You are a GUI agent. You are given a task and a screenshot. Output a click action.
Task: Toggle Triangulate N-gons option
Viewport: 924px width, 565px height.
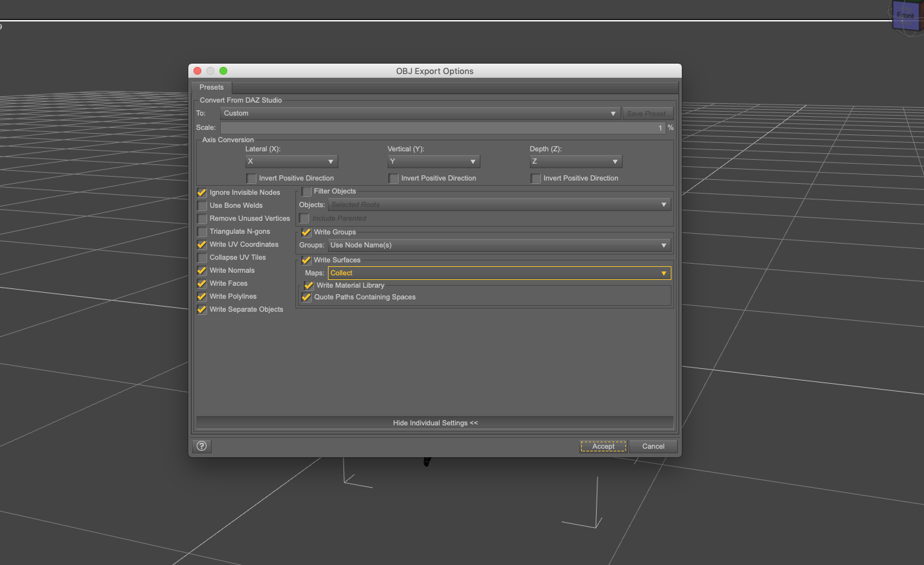pyautogui.click(x=203, y=232)
